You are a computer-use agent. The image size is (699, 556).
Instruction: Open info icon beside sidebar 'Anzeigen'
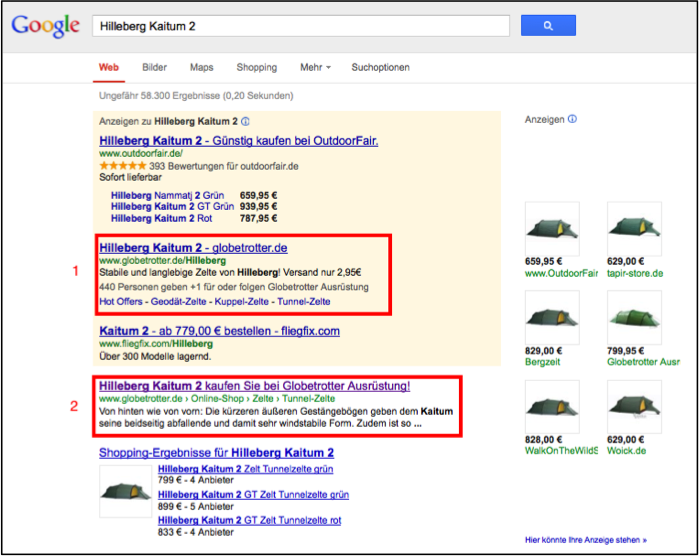pos(572,119)
